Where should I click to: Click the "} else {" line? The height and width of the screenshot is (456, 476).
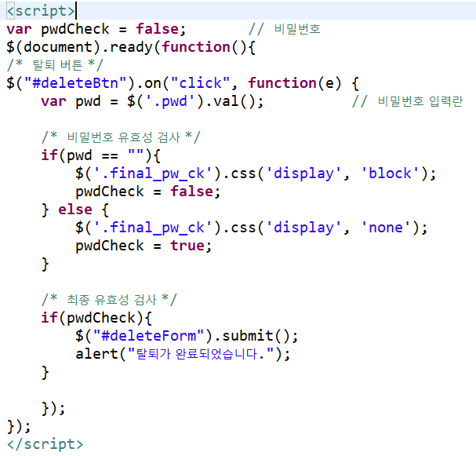[75, 210]
